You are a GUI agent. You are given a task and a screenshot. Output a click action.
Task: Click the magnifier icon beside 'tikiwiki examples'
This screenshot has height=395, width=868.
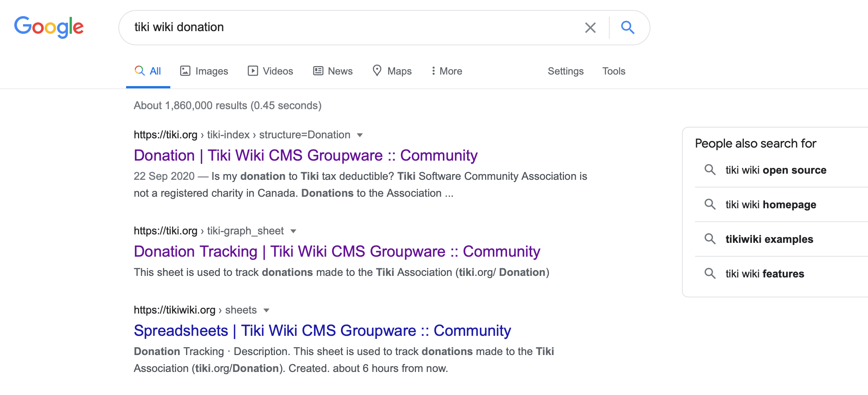tap(710, 239)
